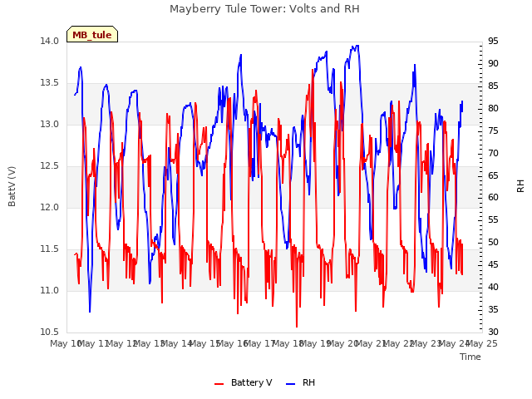
Task: Click the 65 right axis tick label
Action: [493, 175]
